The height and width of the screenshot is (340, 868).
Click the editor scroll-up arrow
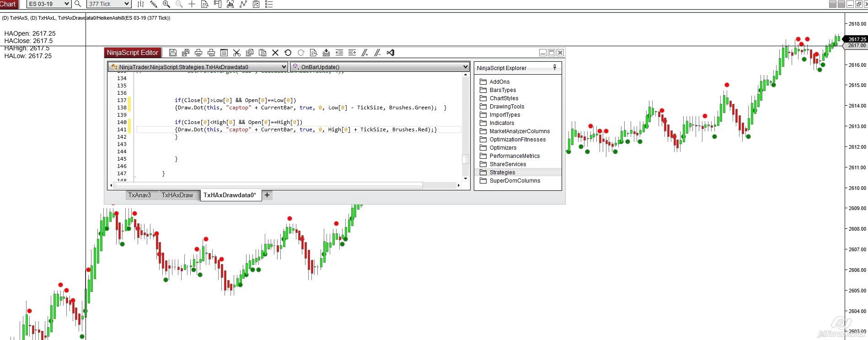tap(466, 75)
